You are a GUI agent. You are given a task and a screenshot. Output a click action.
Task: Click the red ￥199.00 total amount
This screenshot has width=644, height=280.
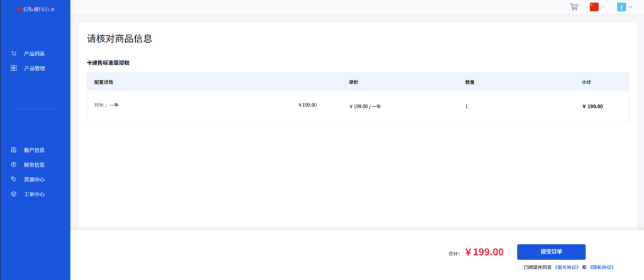[484, 252]
